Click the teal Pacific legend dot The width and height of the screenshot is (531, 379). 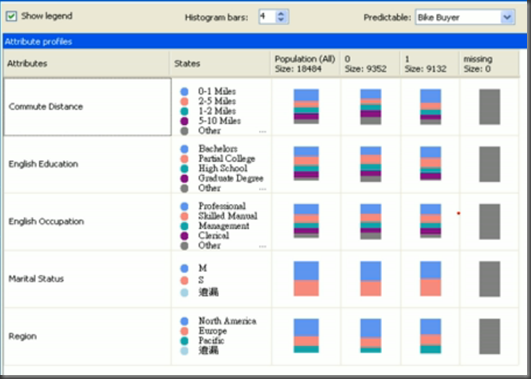point(184,341)
